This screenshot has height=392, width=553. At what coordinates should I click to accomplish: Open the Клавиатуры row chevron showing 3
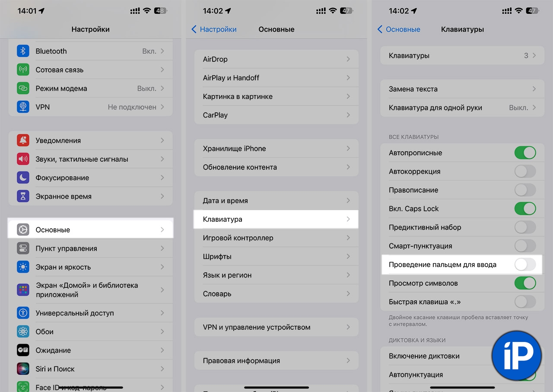534,55
